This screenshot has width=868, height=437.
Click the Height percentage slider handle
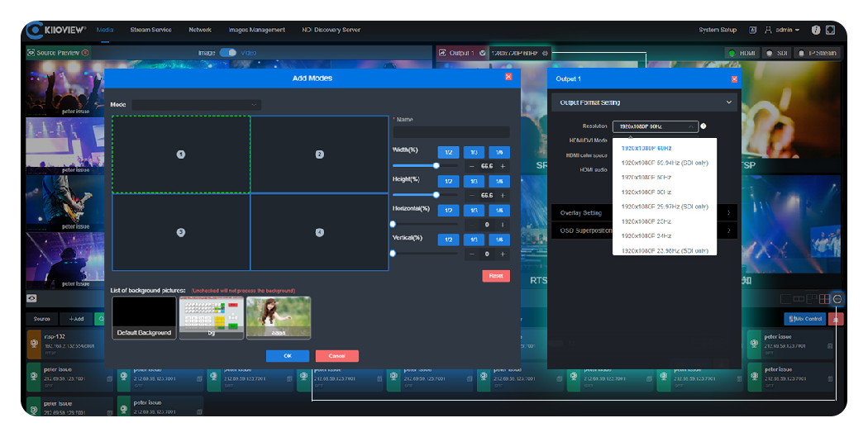(436, 195)
